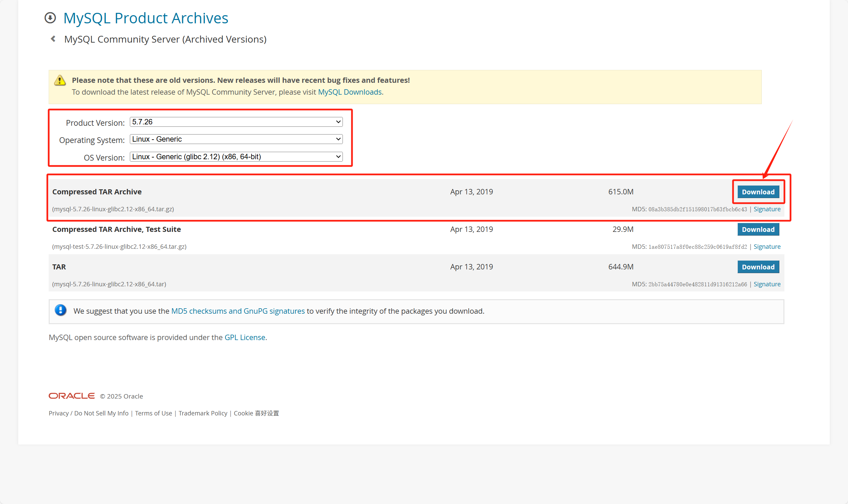
Task: Download the 644.9M TAR file
Action: (758, 267)
